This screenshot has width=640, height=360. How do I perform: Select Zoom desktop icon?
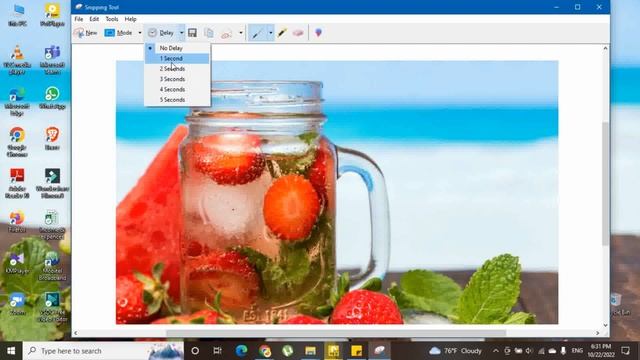[x=17, y=304]
